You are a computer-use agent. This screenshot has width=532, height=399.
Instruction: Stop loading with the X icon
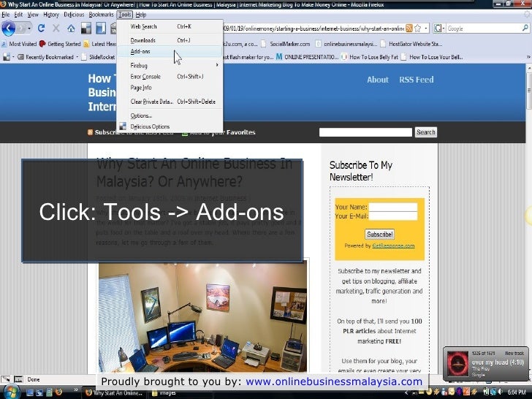(x=56, y=28)
